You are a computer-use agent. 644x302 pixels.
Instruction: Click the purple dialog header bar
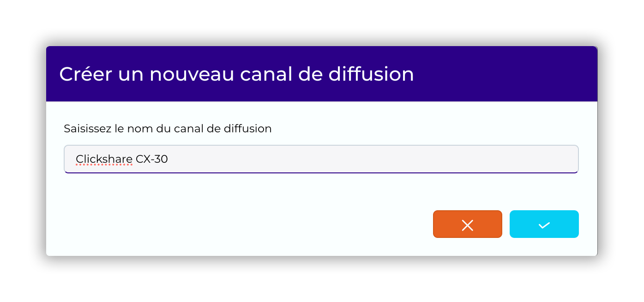pyautogui.click(x=508, y=74)
